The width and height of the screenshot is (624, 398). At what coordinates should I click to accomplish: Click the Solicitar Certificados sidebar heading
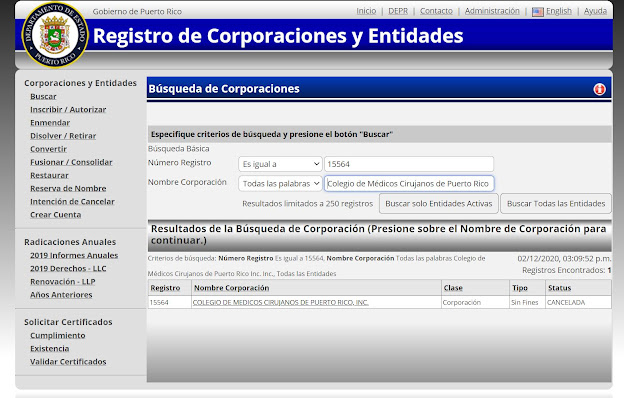(x=68, y=322)
